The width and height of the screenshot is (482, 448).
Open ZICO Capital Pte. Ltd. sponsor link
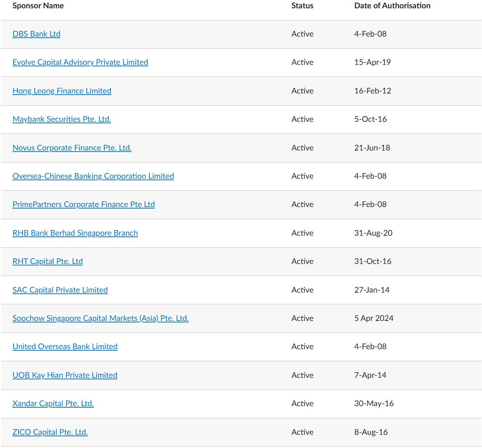[50, 432]
